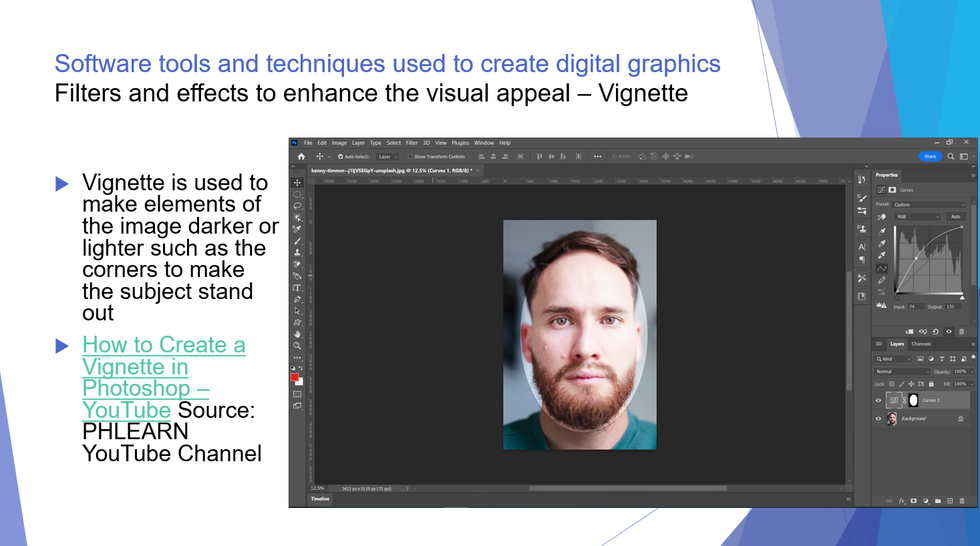The width and height of the screenshot is (980, 546).
Task: Pick the white point eyedropper in Curves
Action: point(882,256)
